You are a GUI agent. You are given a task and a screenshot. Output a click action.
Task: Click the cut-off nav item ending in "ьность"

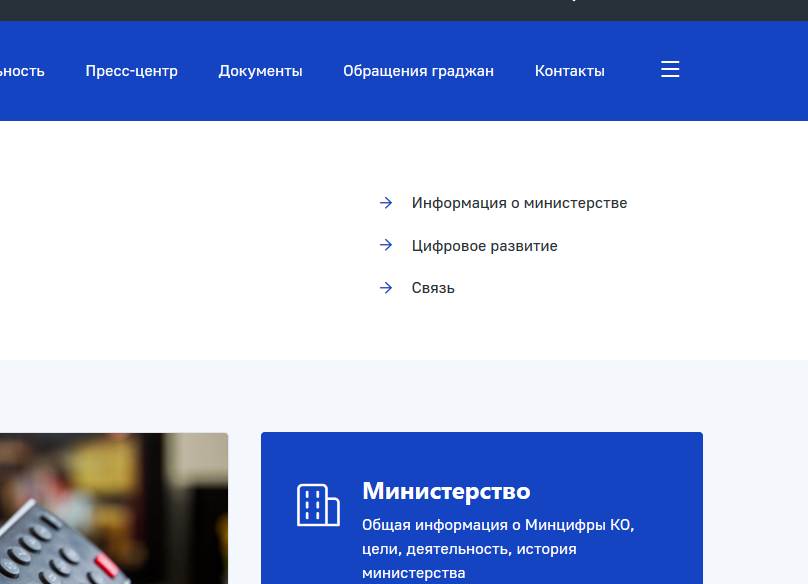[22, 71]
